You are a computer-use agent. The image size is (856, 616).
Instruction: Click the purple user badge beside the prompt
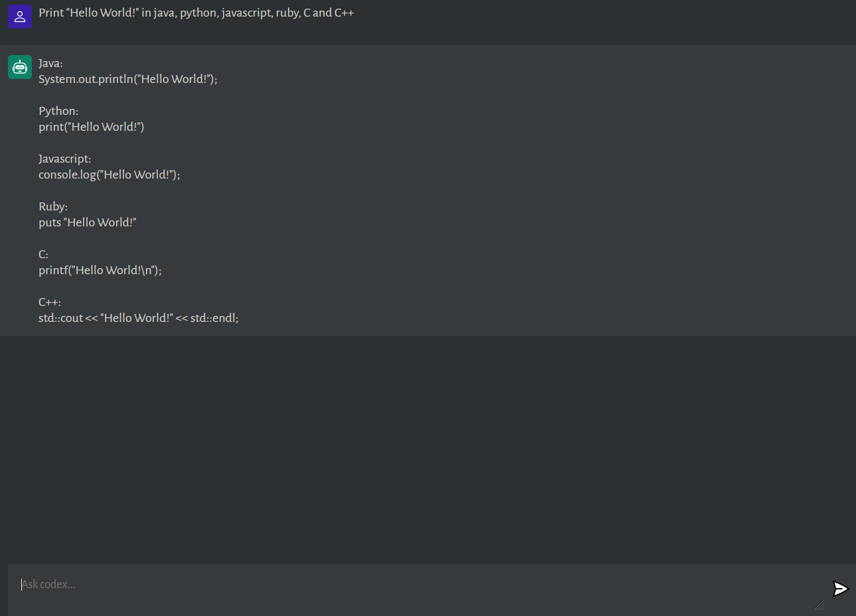tap(19, 16)
